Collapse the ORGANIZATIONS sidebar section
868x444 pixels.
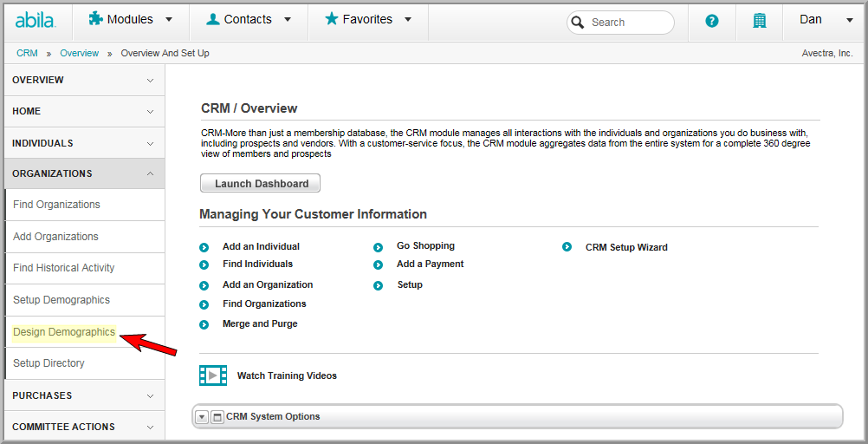coord(84,173)
